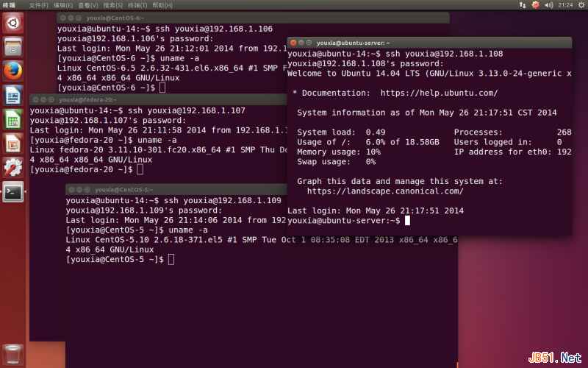Image resolution: width=588 pixels, height=368 pixels.
Task: Open the 文件(F) menu
Action: pos(39,5)
